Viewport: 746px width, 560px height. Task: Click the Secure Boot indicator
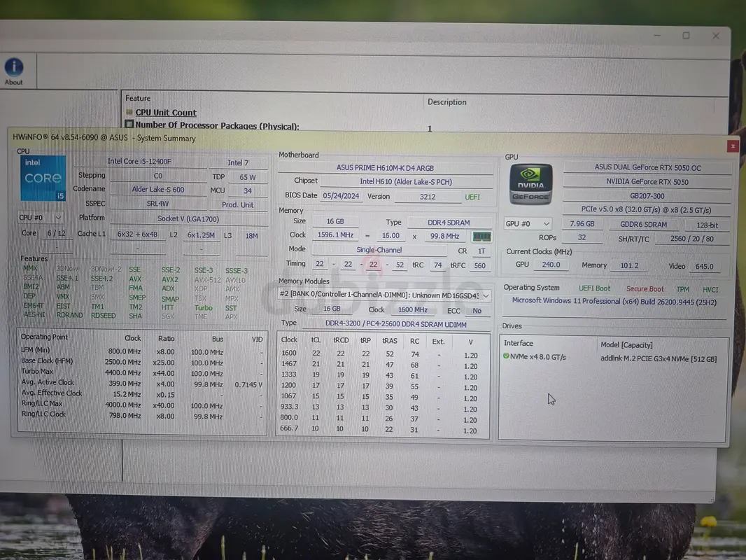[x=645, y=289]
